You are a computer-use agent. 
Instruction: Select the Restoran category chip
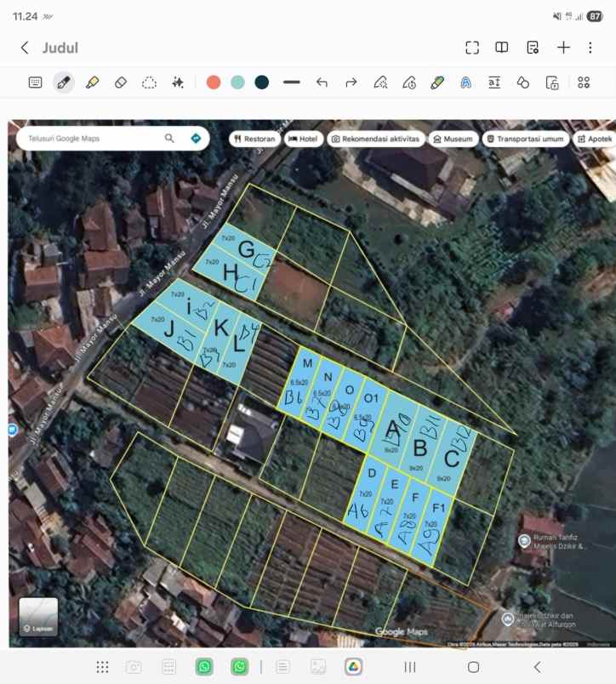point(254,139)
